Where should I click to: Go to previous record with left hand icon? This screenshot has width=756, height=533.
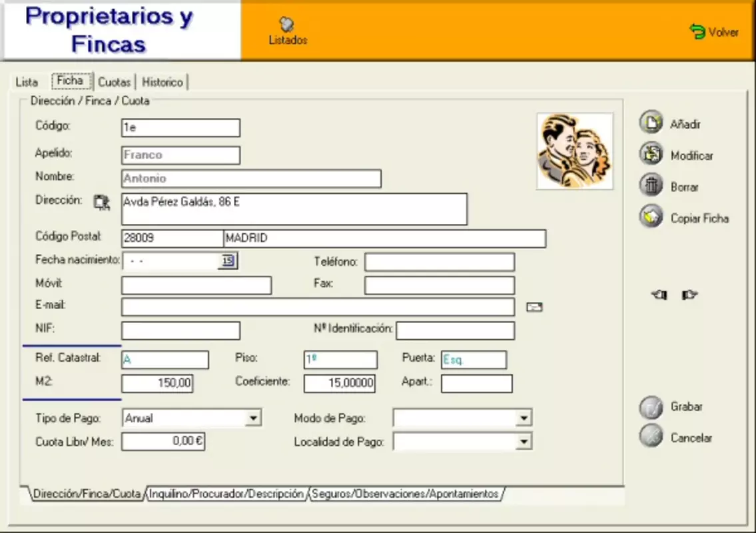pos(659,294)
